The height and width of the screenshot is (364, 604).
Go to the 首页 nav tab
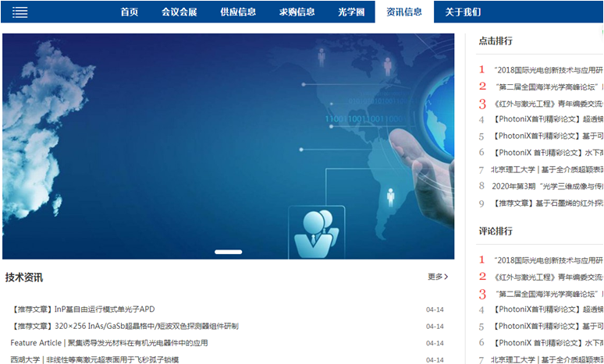(x=130, y=12)
